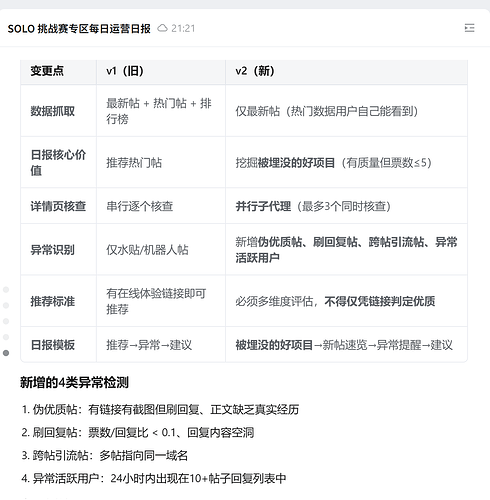Click the heading "新增的4类异常检测"
The image size is (490, 500).
74,382
